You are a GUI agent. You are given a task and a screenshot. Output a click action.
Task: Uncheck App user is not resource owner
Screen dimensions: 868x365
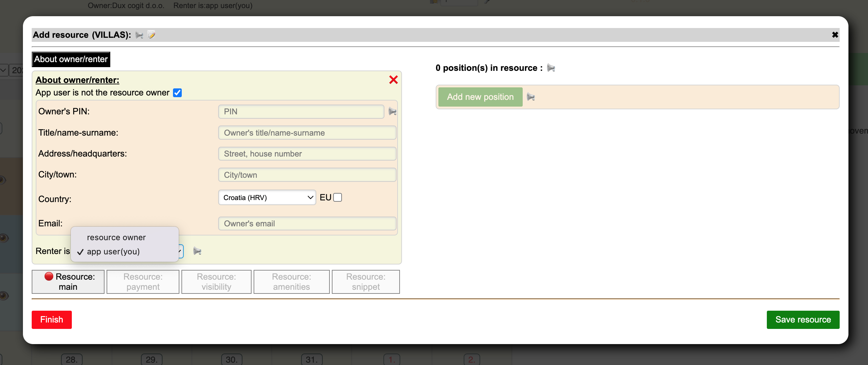(x=177, y=93)
